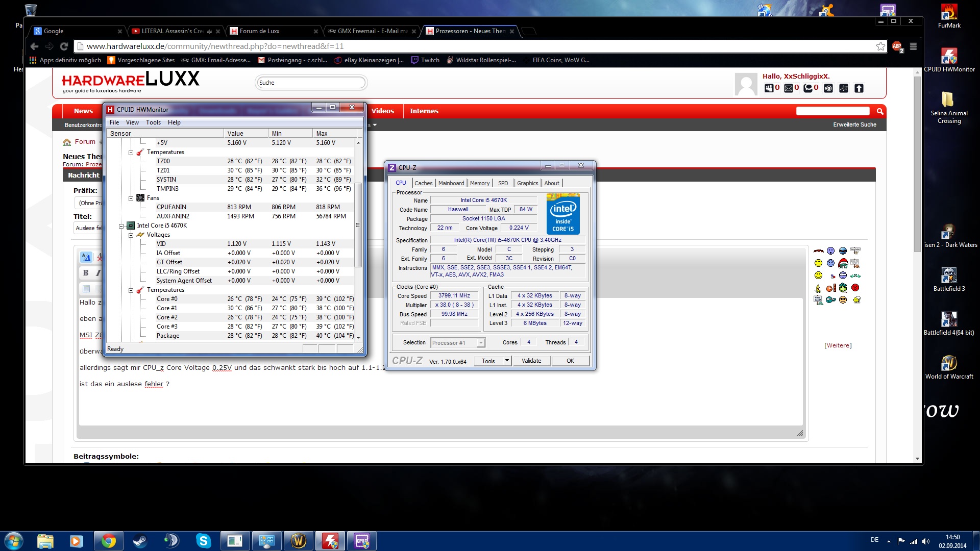Click the CPU-Z Validate button
Viewport: 980px width, 551px height.
tap(531, 361)
